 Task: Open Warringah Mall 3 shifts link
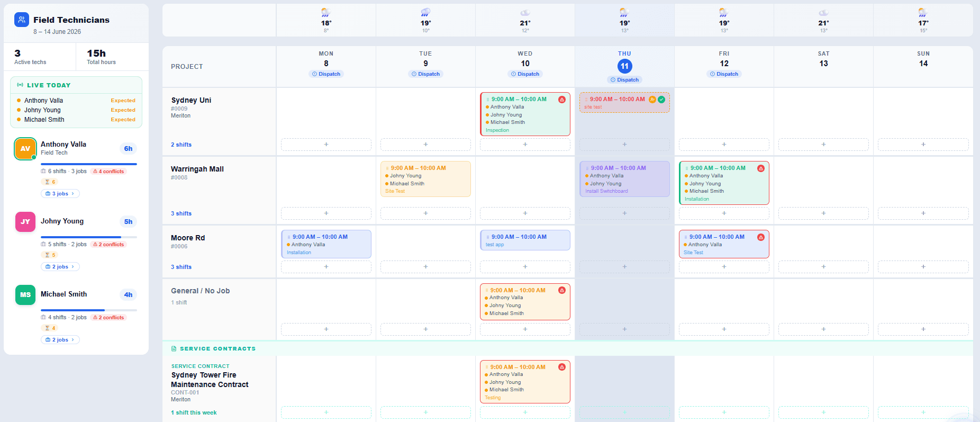181,213
